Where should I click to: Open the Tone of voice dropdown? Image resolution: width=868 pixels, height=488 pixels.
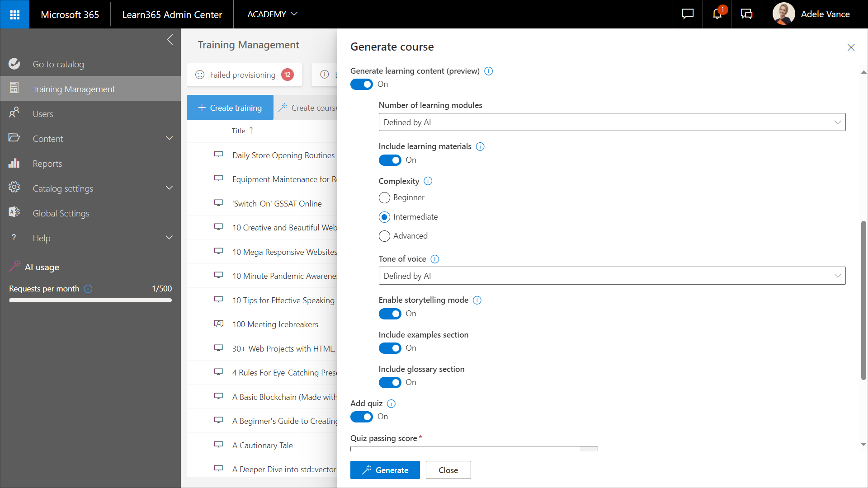tap(612, 276)
